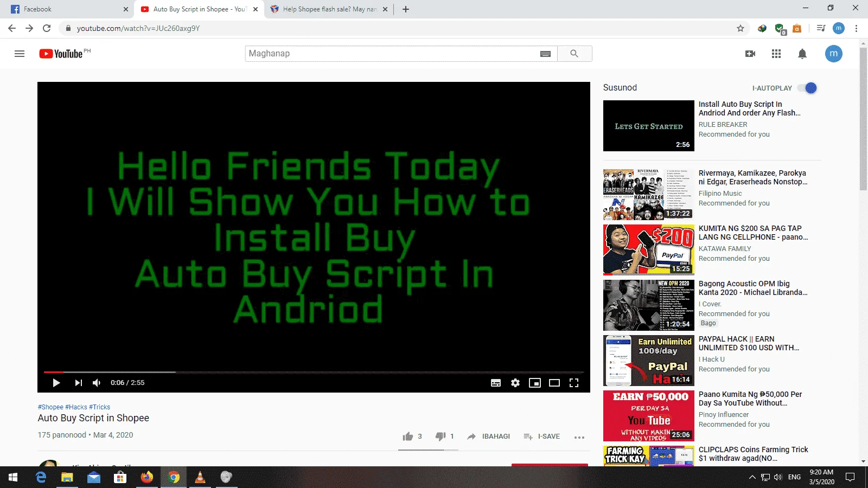The image size is (868, 488).
Task: Close the Help Shopee flash sale tab
Action: tap(385, 9)
